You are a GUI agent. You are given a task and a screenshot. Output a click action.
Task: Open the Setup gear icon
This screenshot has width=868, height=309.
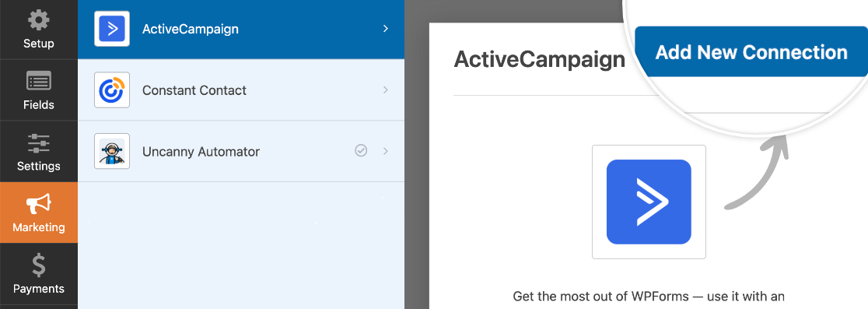[38, 20]
